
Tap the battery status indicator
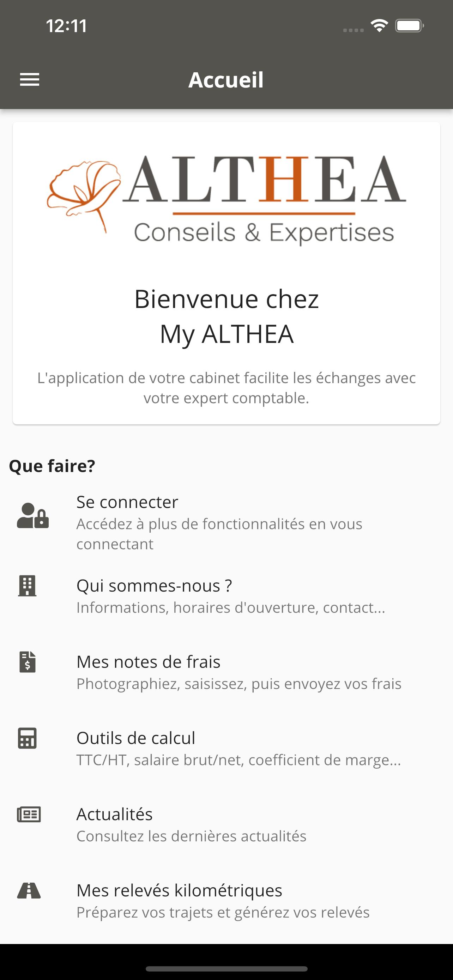point(409,26)
